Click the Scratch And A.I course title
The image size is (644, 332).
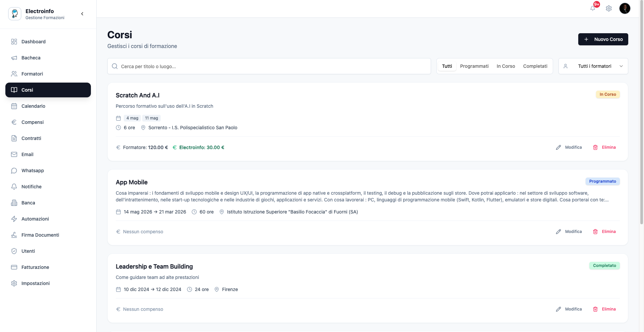[x=138, y=95]
